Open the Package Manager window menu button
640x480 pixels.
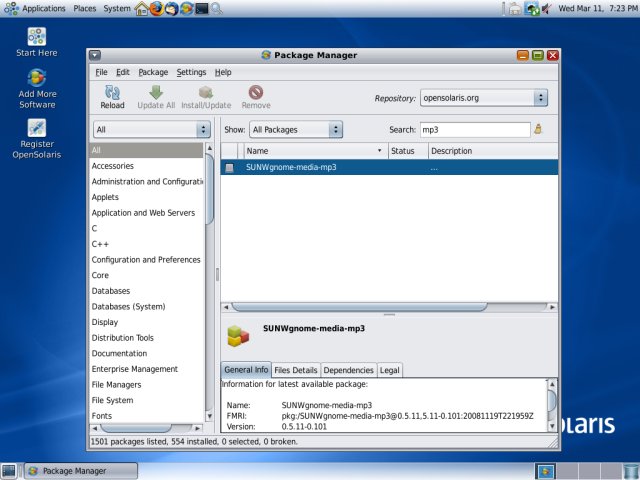pyautogui.click(x=95, y=55)
